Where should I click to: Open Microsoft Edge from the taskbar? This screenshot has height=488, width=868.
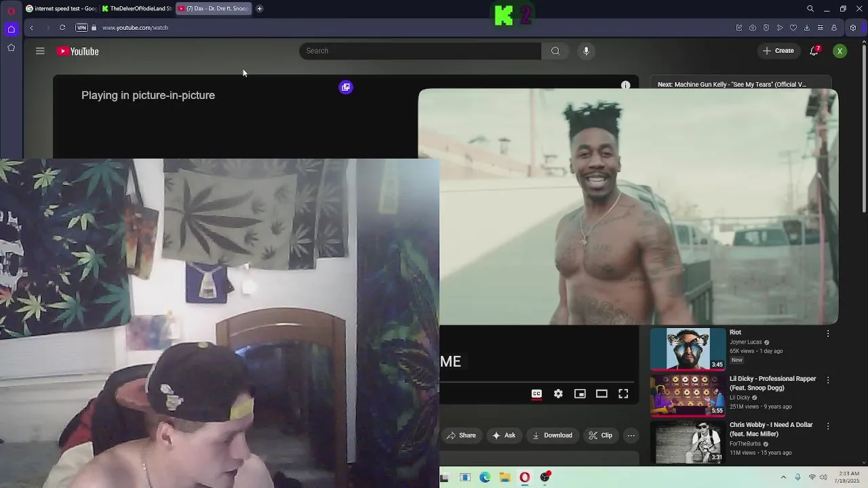485,477
